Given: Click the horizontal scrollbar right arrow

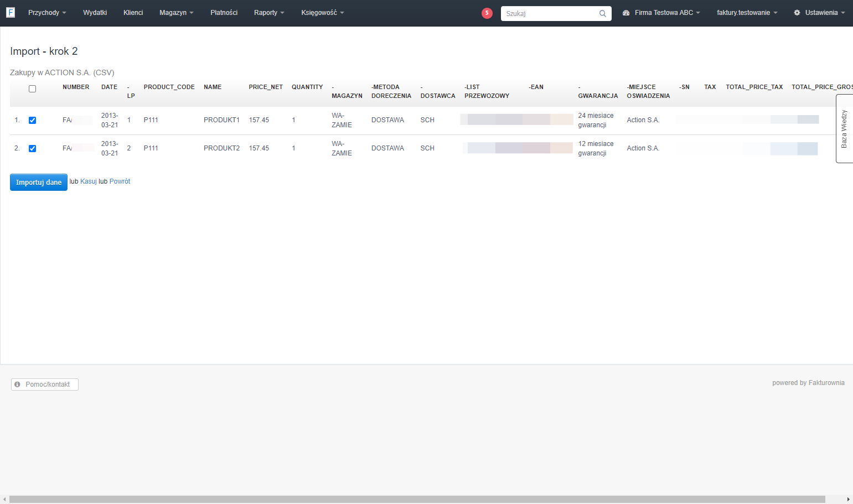Looking at the screenshot, I should (x=848, y=500).
